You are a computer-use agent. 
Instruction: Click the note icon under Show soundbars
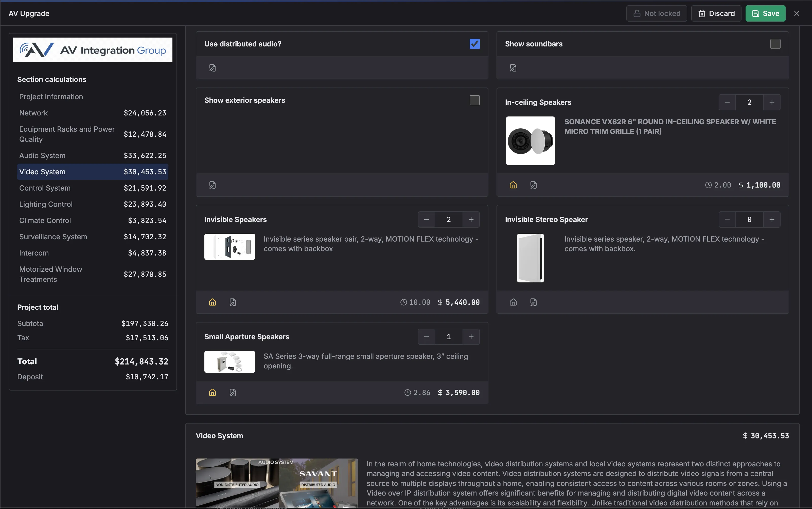[x=513, y=68]
